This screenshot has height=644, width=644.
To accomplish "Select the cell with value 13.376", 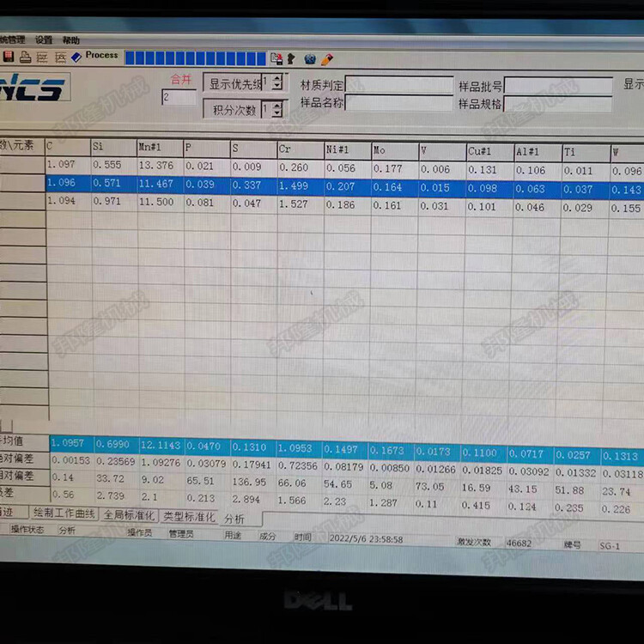I will pyautogui.click(x=161, y=166).
